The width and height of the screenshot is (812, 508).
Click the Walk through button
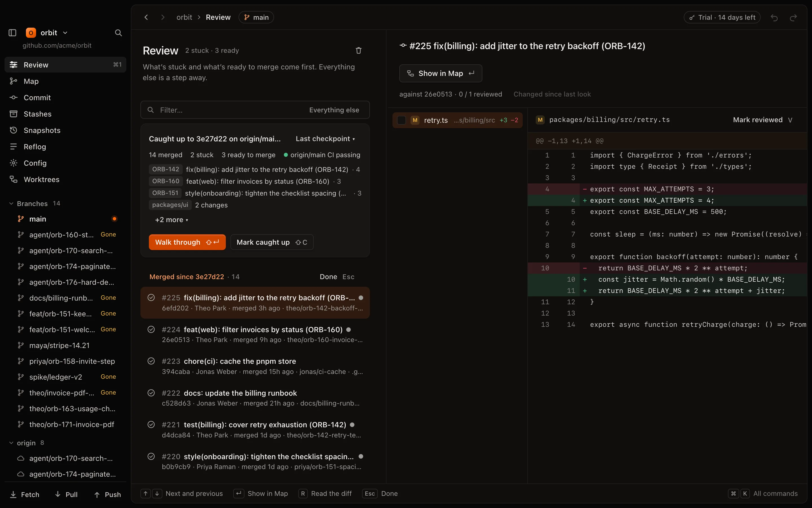point(187,242)
